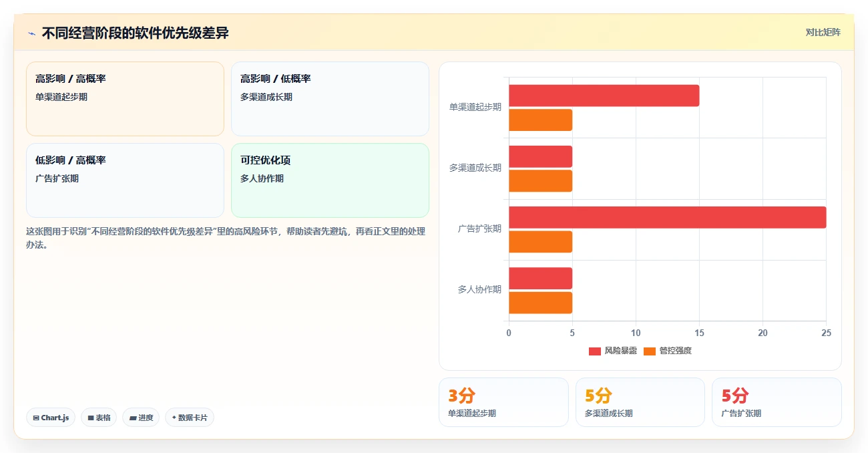Click the 数据卡片 tag chip

coord(190,418)
